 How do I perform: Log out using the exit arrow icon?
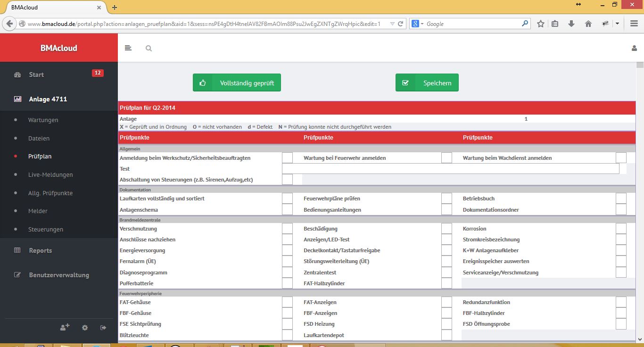coord(103,327)
